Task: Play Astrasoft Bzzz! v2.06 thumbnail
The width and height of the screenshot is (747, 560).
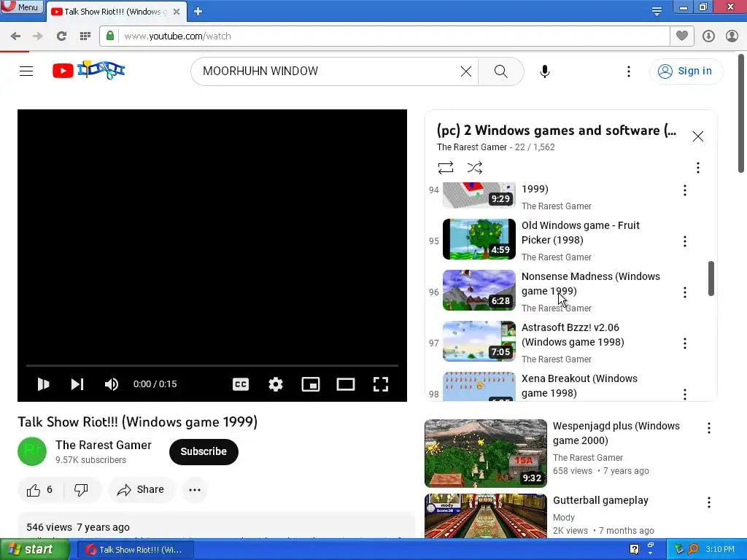Action: [479, 341]
